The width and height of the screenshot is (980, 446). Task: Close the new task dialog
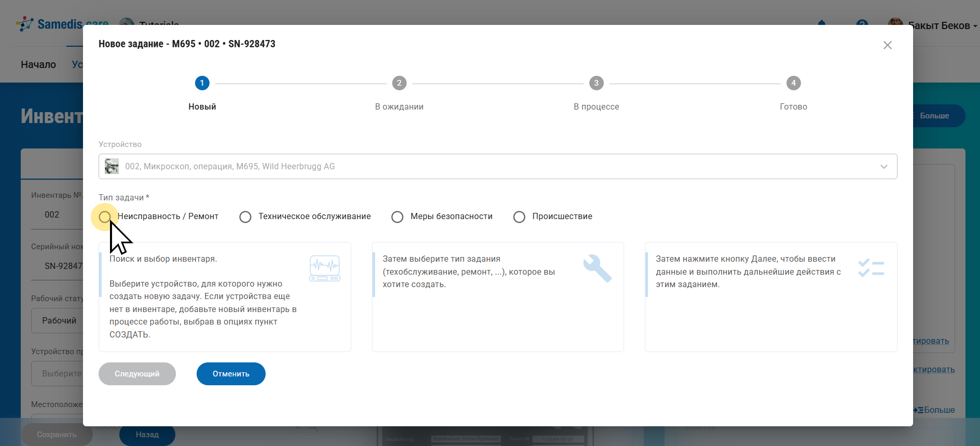[887, 45]
